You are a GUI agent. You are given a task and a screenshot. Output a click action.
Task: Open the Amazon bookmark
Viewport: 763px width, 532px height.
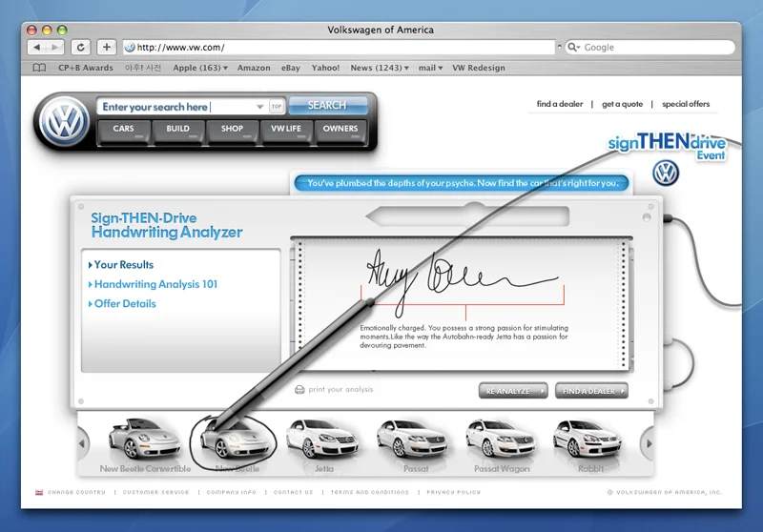254,68
